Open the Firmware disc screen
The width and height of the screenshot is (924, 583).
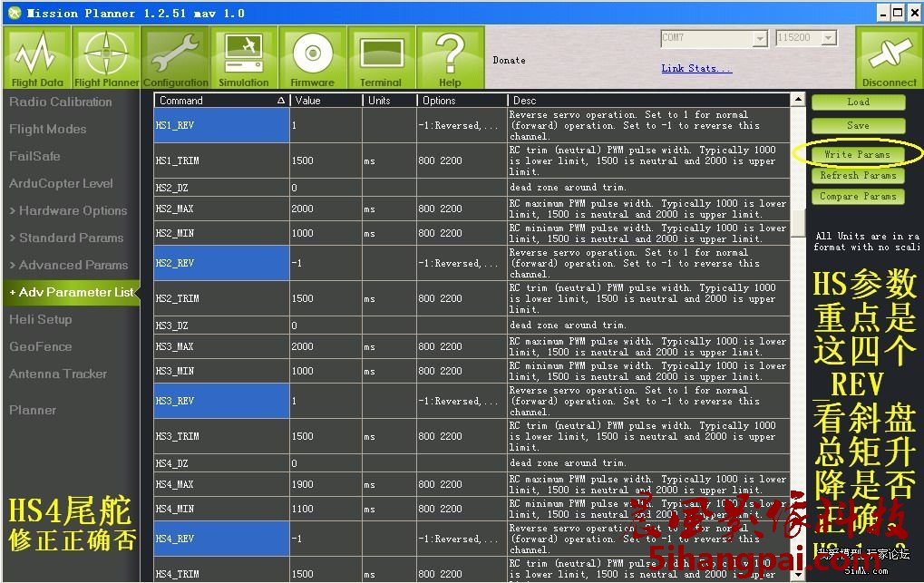[x=312, y=57]
